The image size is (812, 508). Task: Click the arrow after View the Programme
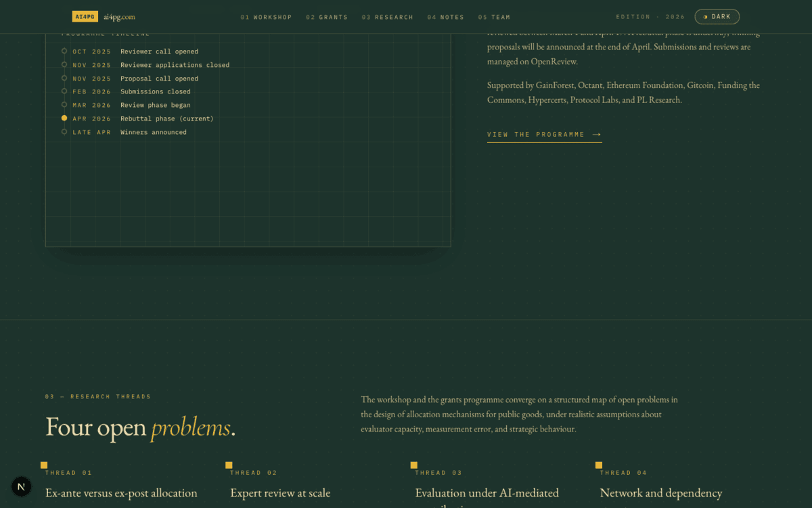(597, 135)
